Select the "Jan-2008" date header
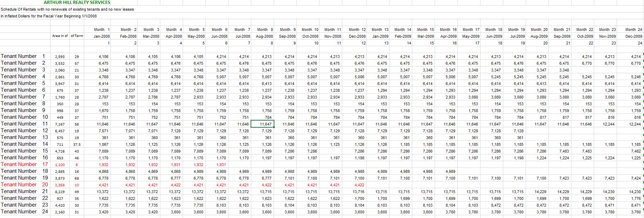The width and height of the screenshot is (644, 218). [x=102, y=36]
